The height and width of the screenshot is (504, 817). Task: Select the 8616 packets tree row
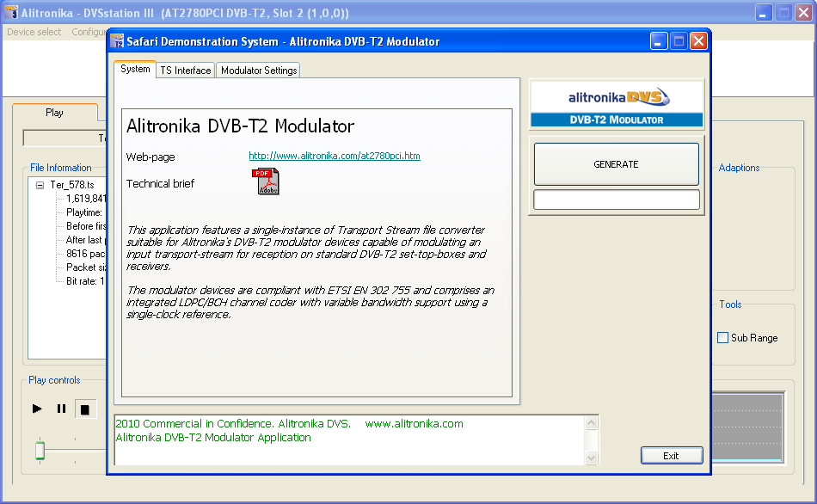coord(85,254)
